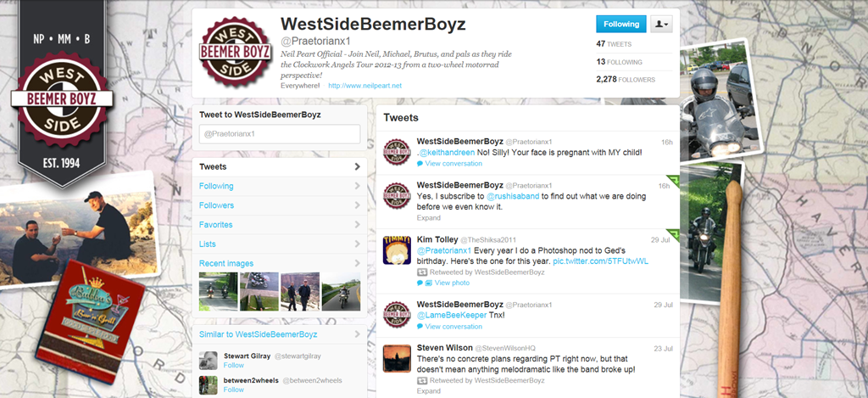Click the photo icon beside View photo

428,283
